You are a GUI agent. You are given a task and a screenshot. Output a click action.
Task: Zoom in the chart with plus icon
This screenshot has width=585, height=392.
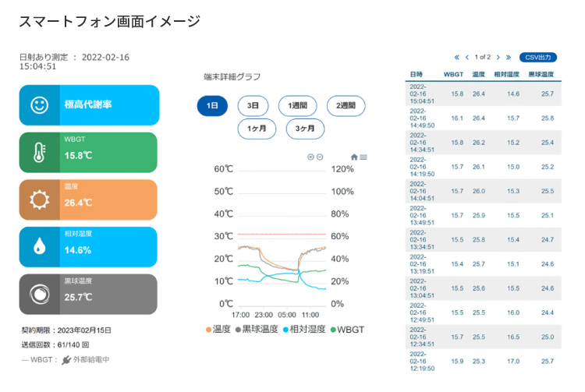310,157
